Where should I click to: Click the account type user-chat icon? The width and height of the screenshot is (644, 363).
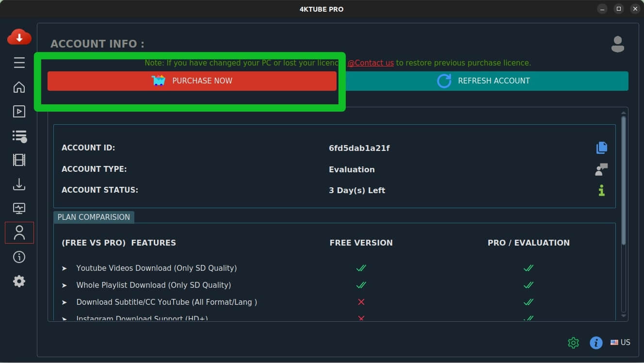(601, 169)
